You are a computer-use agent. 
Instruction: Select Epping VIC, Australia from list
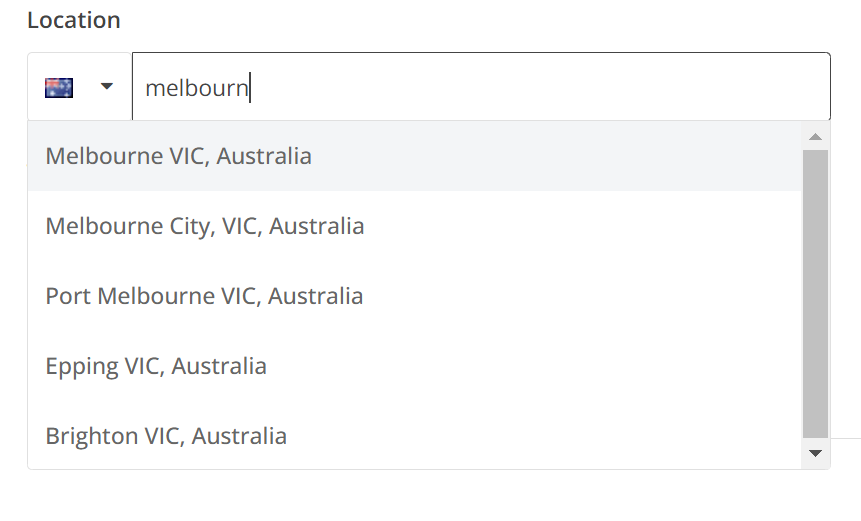click(156, 366)
